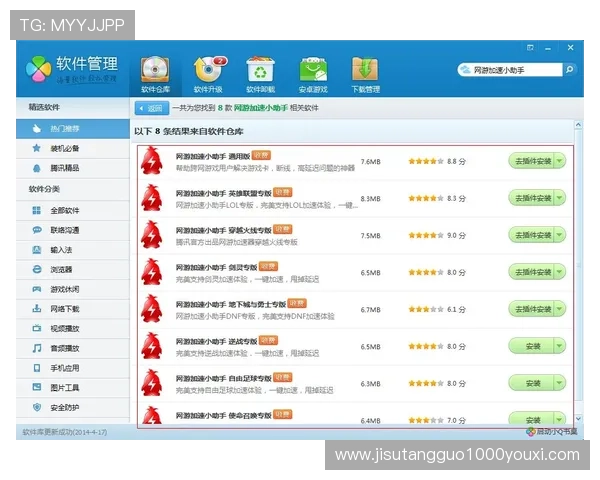Click 软件库更新成功(2014-4-17) status text
600x480 pixels.
coord(65,432)
